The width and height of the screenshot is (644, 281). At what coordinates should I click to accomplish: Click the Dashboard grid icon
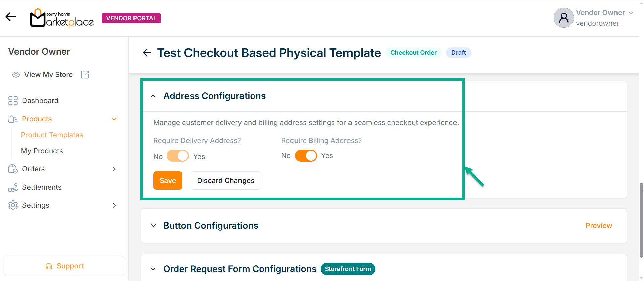pos(13,101)
